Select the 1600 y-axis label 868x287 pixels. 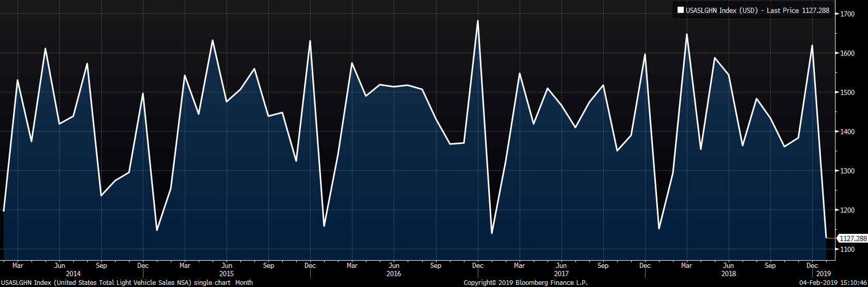click(x=848, y=53)
